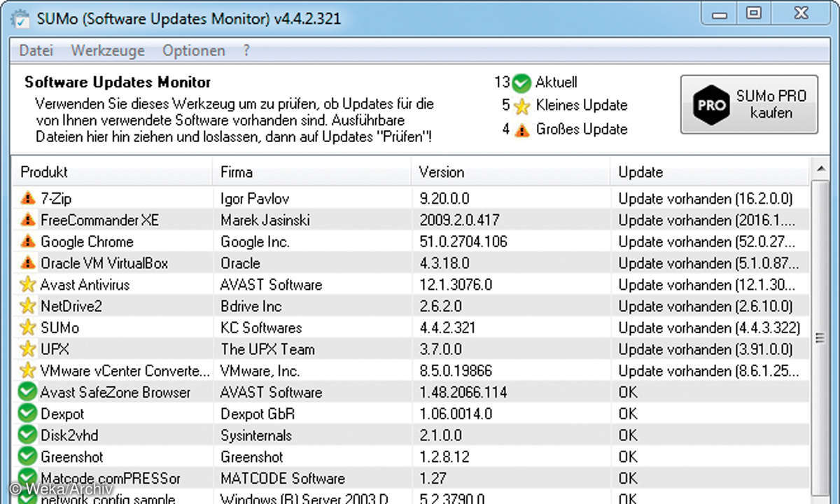This screenshot has height=504, width=840.
Task: Select the Oracle VM VirtualBox entry
Action: (411, 263)
